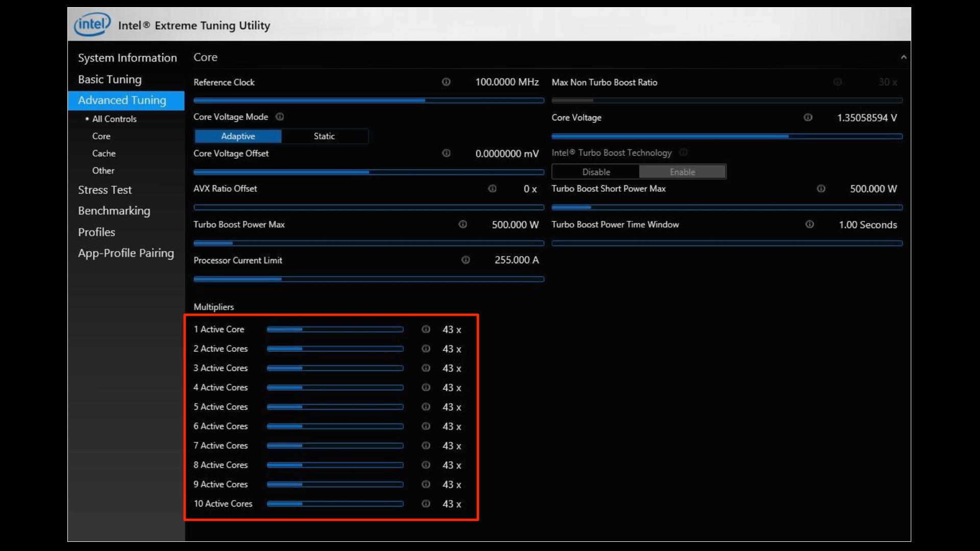Image resolution: width=980 pixels, height=551 pixels.
Task: Open the App-Profile Pairing page
Action: 126,253
